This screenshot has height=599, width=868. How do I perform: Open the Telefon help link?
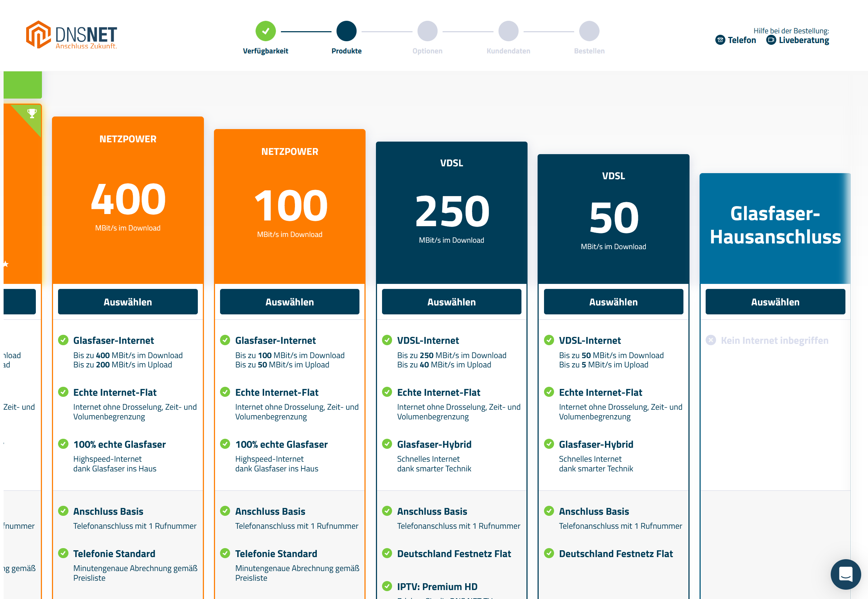point(736,40)
